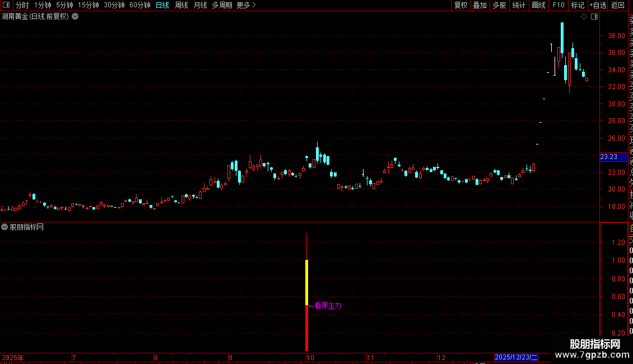This screenshot has height=364, width=633.
Task: Click the 股朋指标网 indicator name
Action: [27, 227]
